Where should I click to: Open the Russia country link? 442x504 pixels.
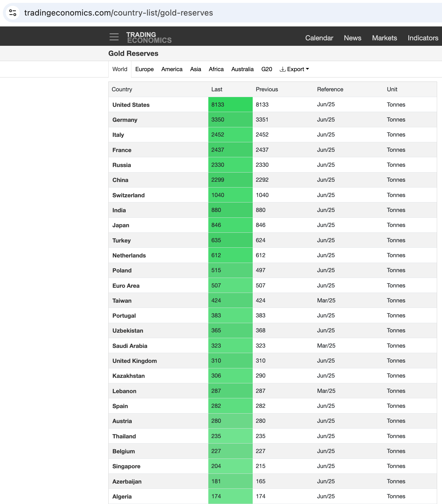(122, 165)
